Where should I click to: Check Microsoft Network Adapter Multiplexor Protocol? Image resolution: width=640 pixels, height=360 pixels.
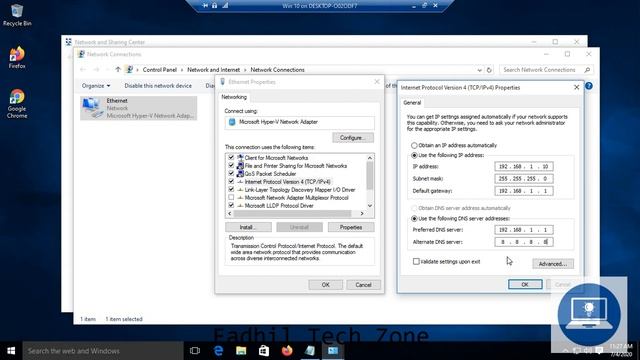pyautogui.click(x=231, y=198)
